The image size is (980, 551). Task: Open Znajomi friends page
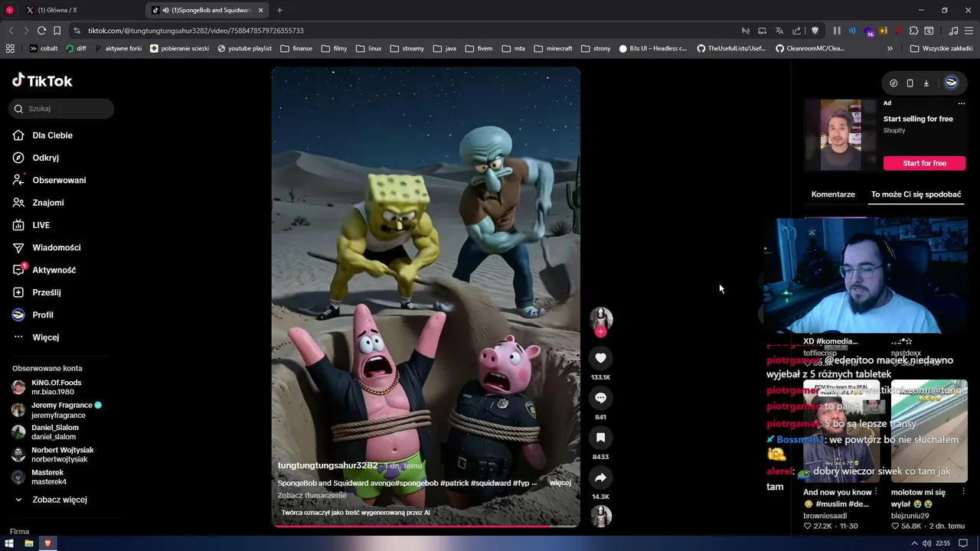pyautogui.click(x=48, y=203)
